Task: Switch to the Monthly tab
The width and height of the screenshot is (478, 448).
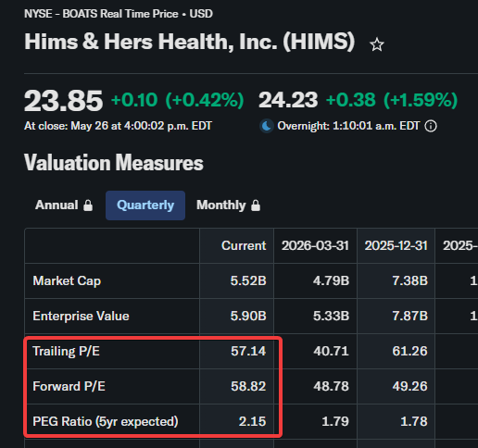Action: click(229, 205)
